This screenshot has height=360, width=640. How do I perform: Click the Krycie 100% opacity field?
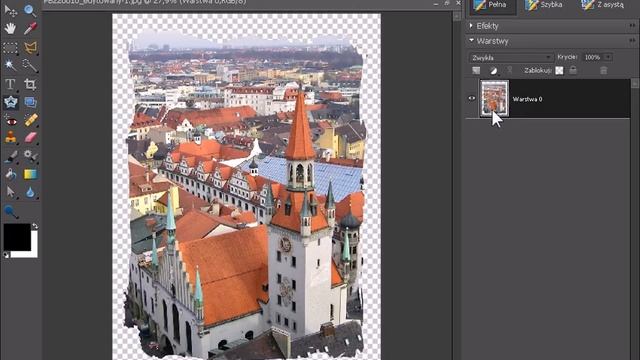pos(593,58)
